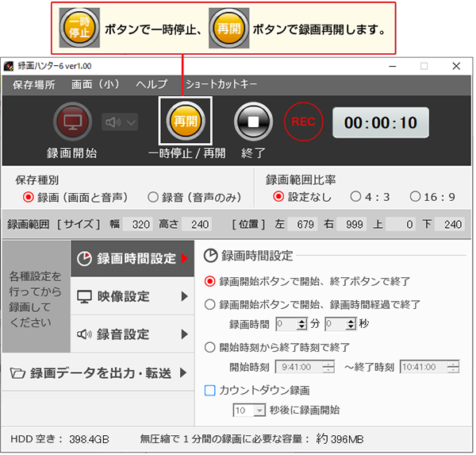The width and height of the screenshot is (476, 455).
Task: Click the 録画ハンター6 app icon in title bar
Action: click(9, 66)
